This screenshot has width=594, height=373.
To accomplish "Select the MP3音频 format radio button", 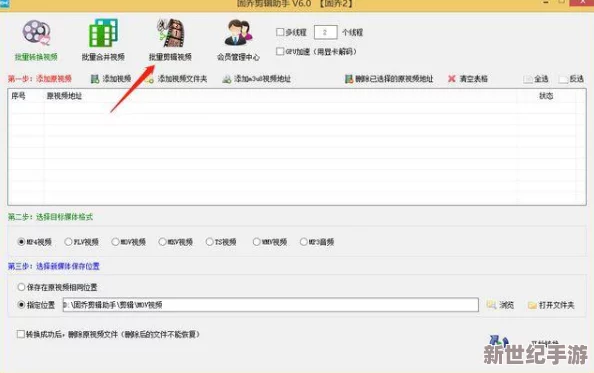I will tap(303, 242).
